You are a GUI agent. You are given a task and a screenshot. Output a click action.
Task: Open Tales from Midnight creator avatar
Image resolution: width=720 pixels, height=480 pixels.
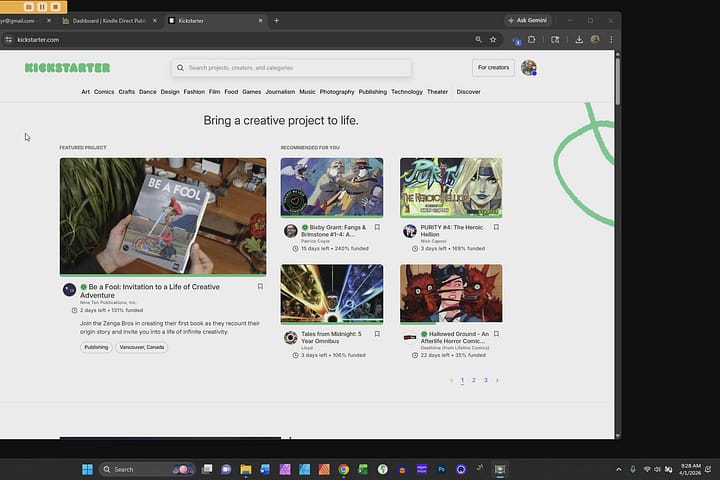click(290, 338)
